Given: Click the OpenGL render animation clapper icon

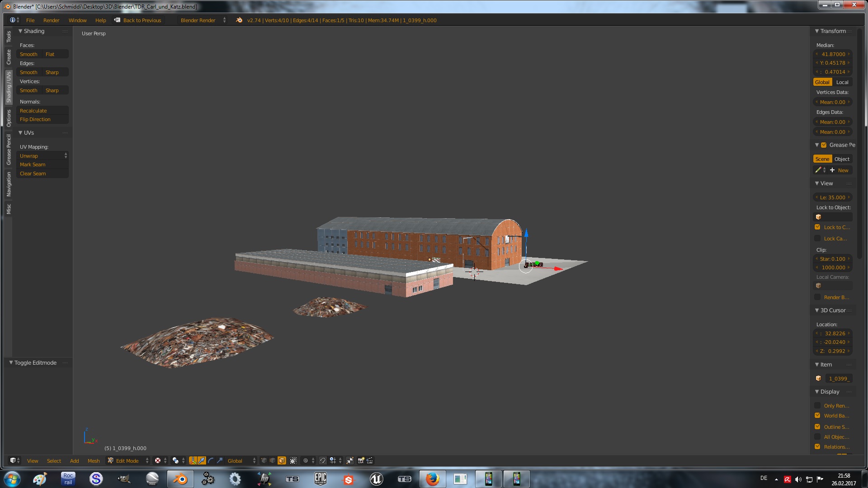Looking at the screenshot, I should click(x=370, y=460).
